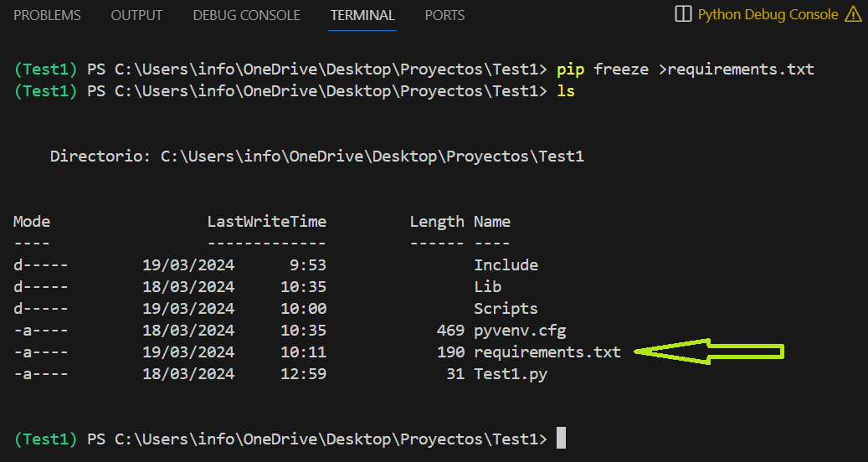The height and width of the screenshot is (462, 868).
Task: Click the Test1.py file name
Action: click(x=511, y=374)
